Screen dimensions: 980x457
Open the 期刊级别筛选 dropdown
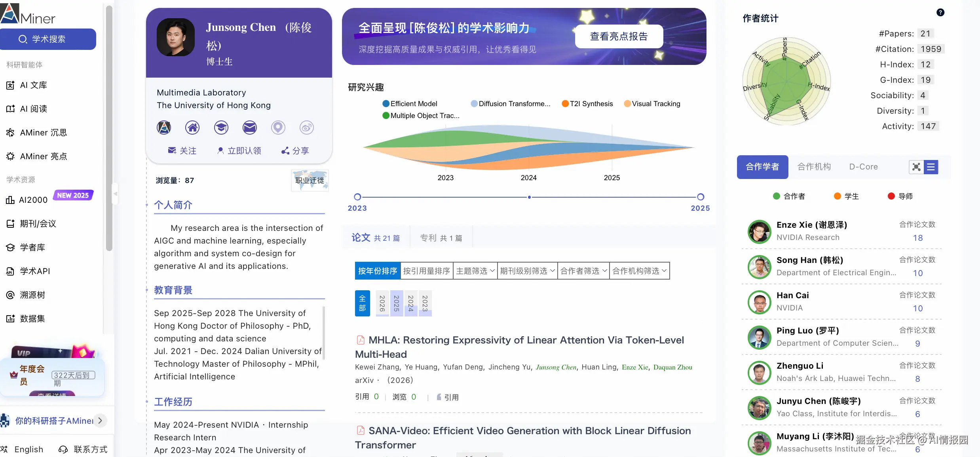coord(527,270)
